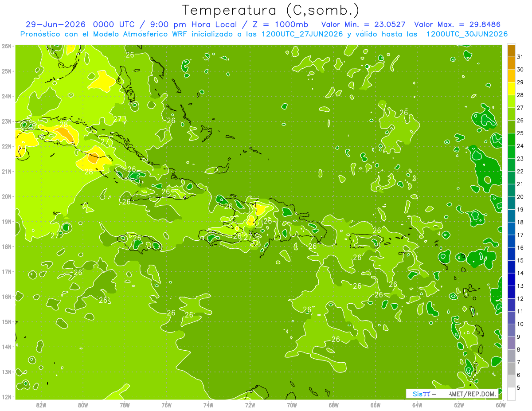This screenshot has width=532, height=411.
Task: Click the purple legend swatch between 8 and 9
Action: tap(512, 343)
